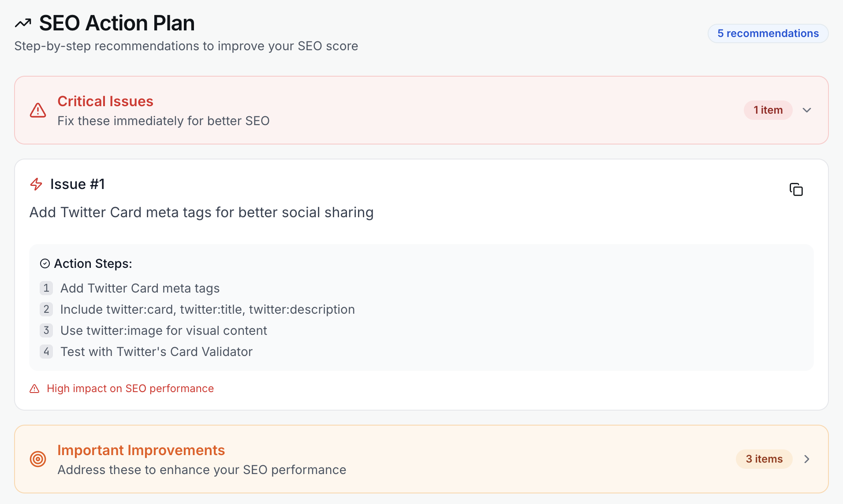The image size is (843, 504).
Task: Click step 'Include twitter:card, twitter:title, twitter:description'
Action: (x=207, y=309)
